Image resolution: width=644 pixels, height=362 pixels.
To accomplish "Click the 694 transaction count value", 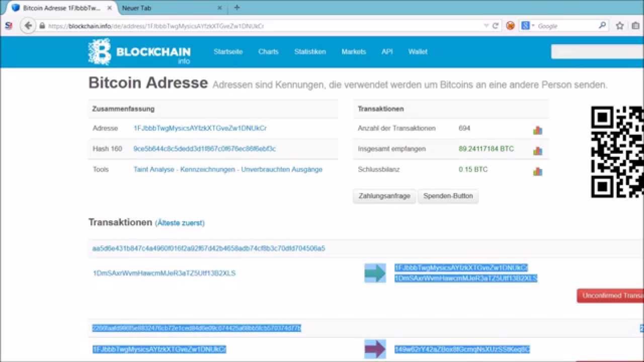I will click(464, 128).
